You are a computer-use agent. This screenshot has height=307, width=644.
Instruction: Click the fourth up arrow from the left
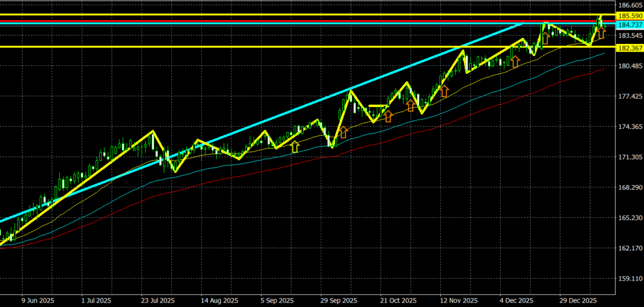pos(411,104)
